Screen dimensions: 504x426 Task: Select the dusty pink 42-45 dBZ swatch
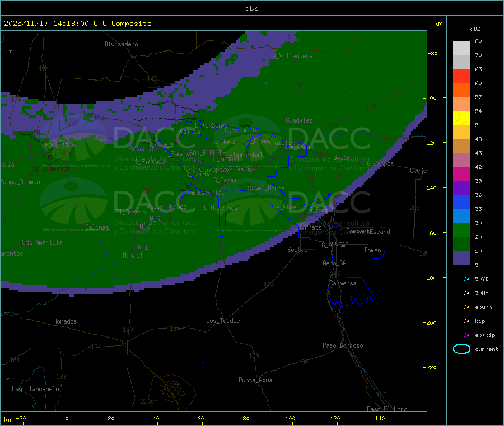click(x=461, y=160)
